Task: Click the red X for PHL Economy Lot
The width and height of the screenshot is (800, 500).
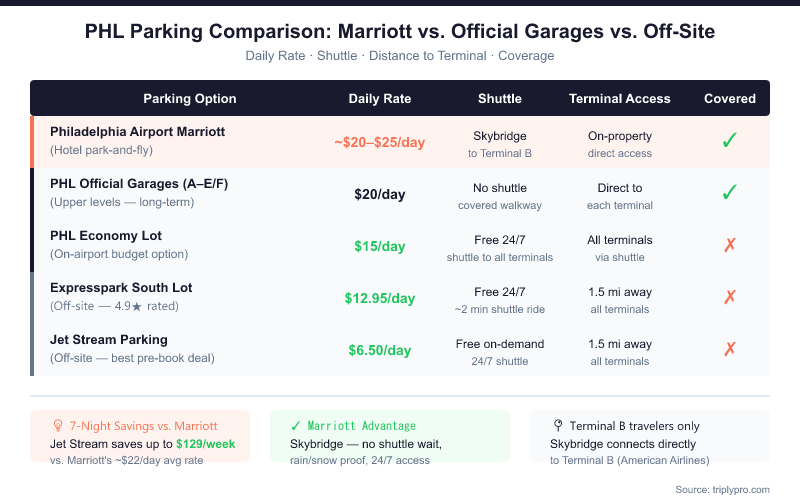Action: pos(730,245)
